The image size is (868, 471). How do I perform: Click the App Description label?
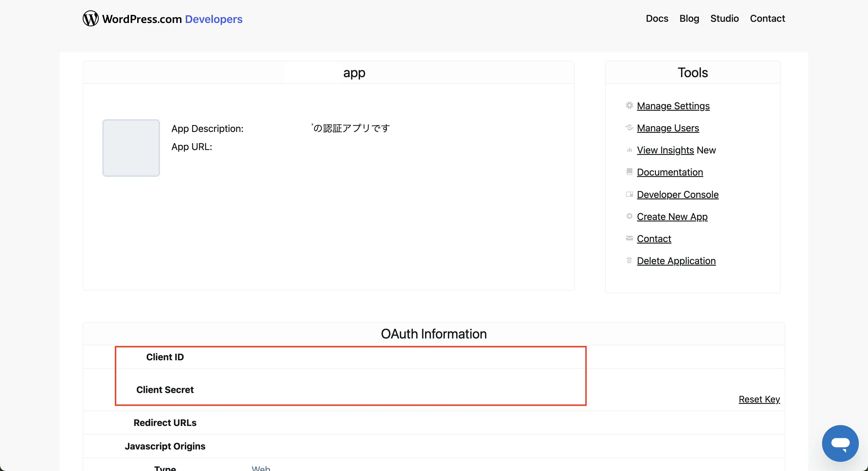click(207, 129)
